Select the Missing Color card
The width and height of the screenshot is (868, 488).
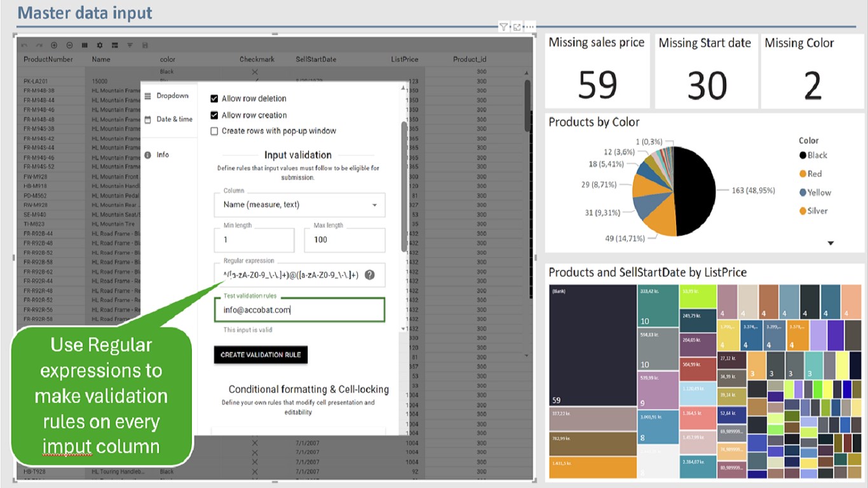(x=812, y=71)
